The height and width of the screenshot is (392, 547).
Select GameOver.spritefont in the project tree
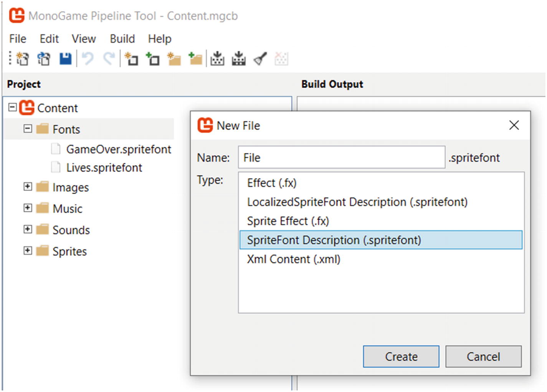[x=119, y=149]
